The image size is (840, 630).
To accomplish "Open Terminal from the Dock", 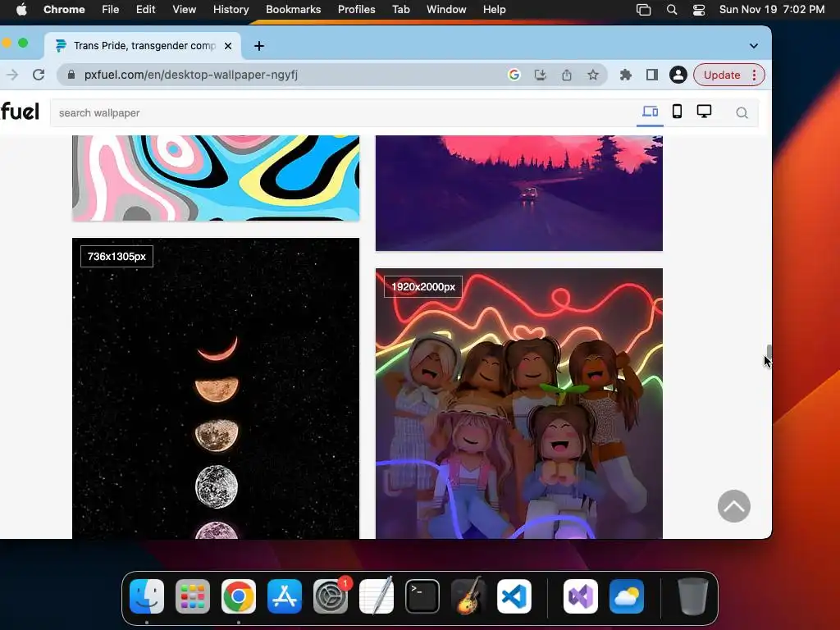I will point(422,596).
